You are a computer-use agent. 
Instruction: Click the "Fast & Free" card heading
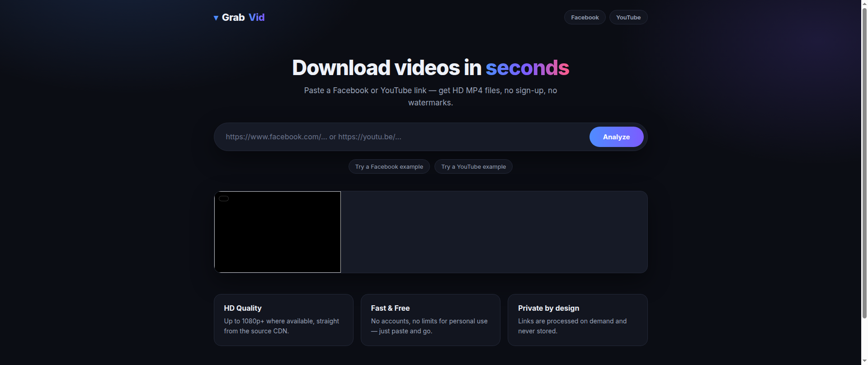pos(390,308)
